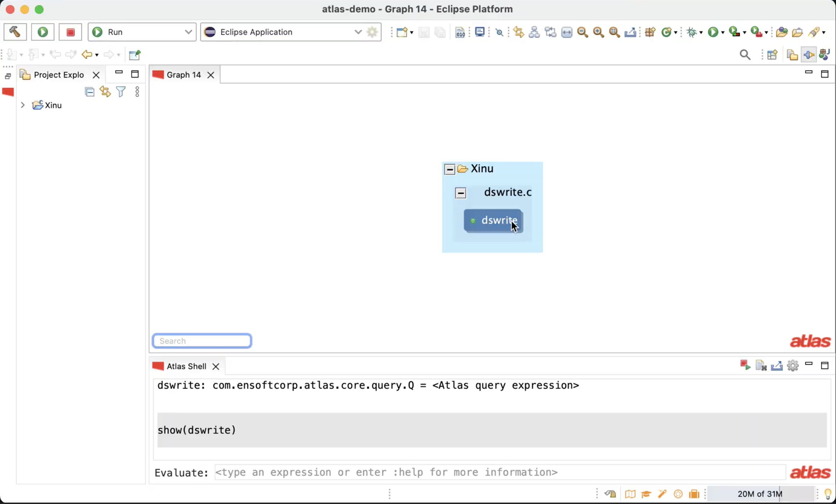
Task: Click the graph Search field
Action: click(x=202, y=341)
